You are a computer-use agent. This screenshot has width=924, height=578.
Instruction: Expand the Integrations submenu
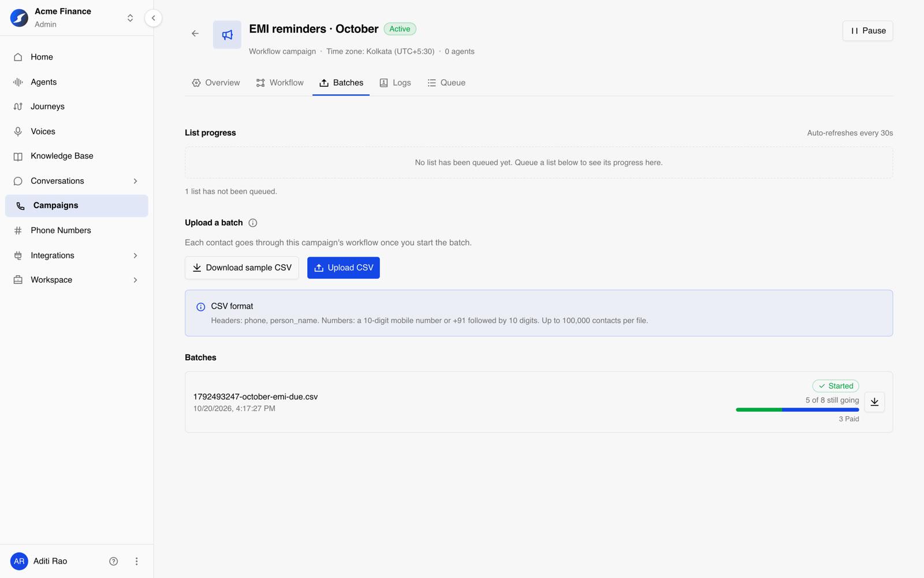click(x=135, y=255)
